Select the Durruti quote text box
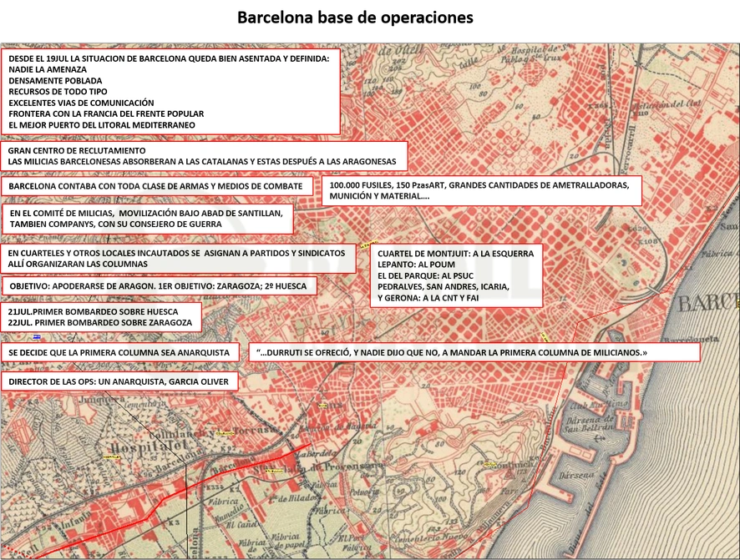This screenshot has height=560, width=740. coord(474,352)
